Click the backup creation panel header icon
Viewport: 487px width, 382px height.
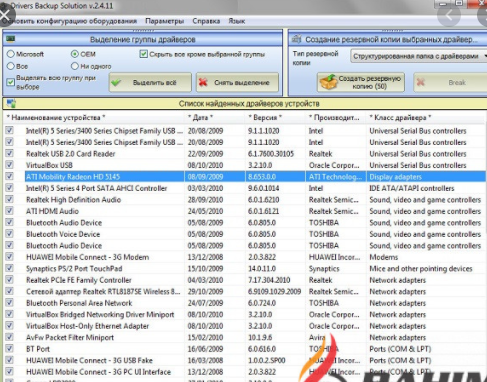pyautogui.click(x=296, y=39)
